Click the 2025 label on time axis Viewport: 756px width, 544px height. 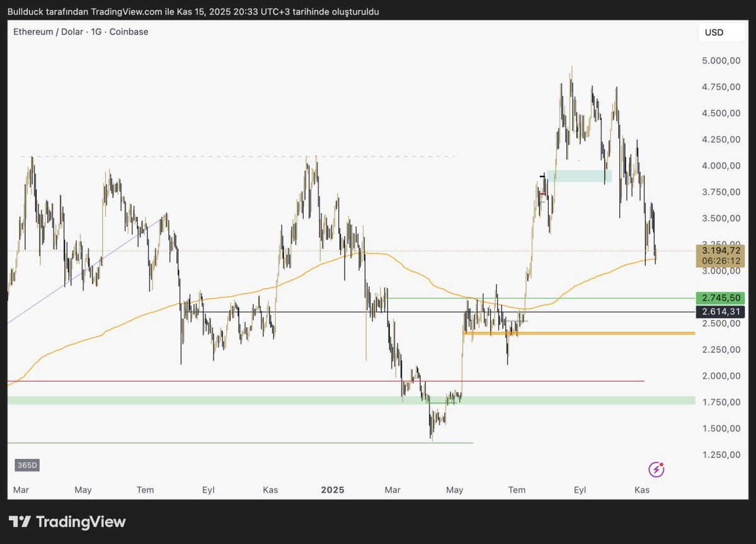333,490
